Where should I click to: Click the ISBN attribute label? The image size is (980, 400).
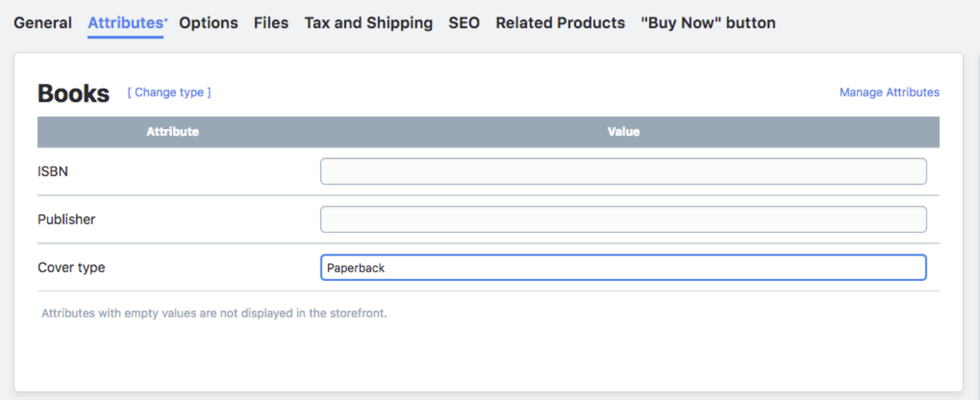point(53,171)
